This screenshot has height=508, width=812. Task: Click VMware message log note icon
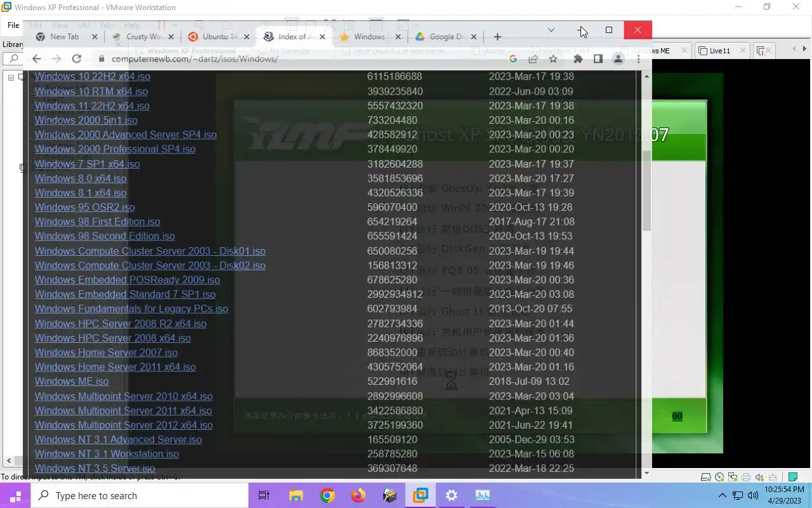tap(793, 478)
